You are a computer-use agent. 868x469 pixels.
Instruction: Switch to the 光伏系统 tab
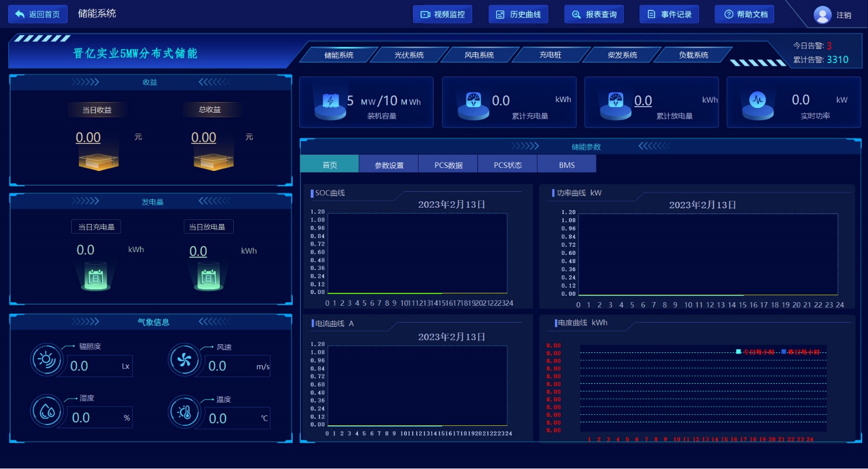point(409,55)
